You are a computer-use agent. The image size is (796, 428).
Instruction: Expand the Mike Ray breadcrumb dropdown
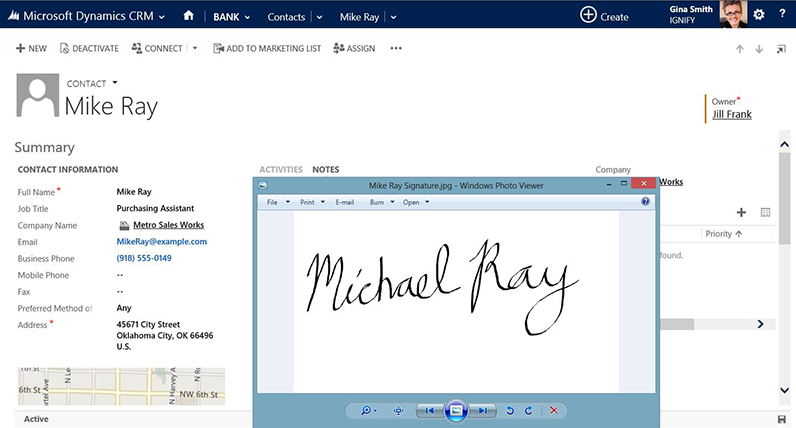[x=393, y=17]
